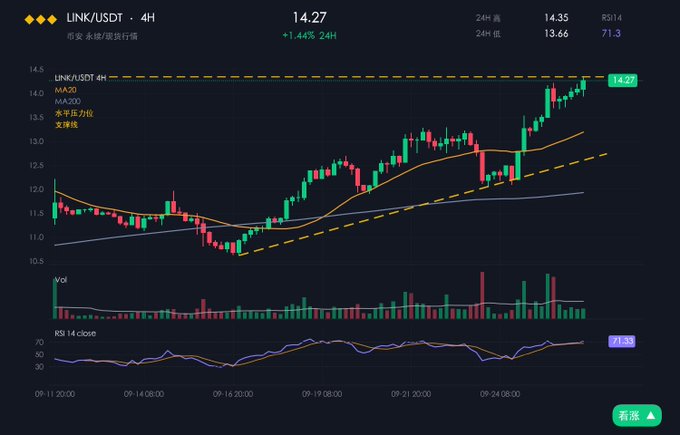Click the 09-11 20:00 time axis label

tap(55, 394)
